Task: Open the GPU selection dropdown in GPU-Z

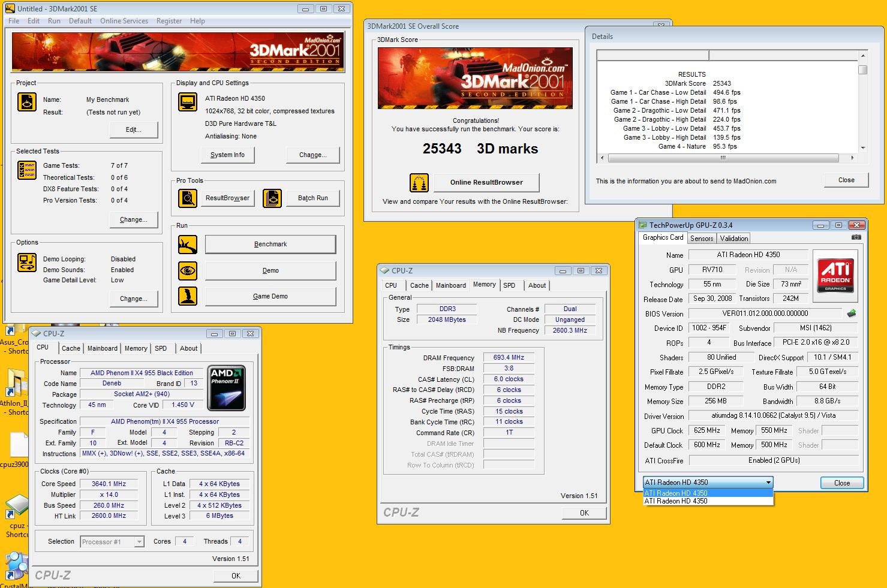Action: pos(708,483)
